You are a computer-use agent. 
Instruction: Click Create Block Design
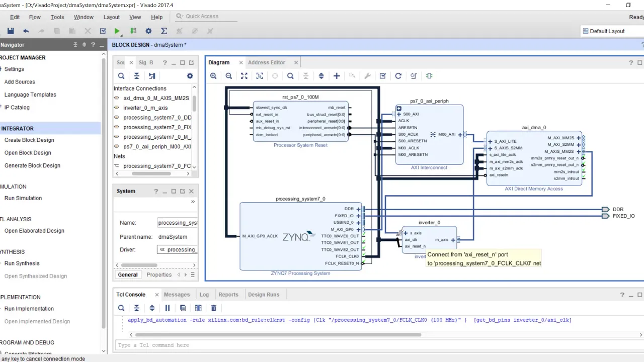(x=29, y=140)
